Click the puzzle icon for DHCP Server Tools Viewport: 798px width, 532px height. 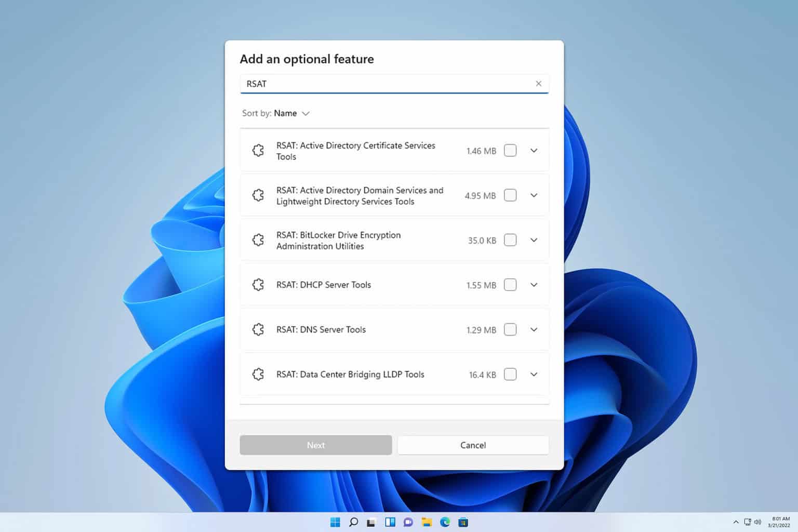tap(258, 285)
